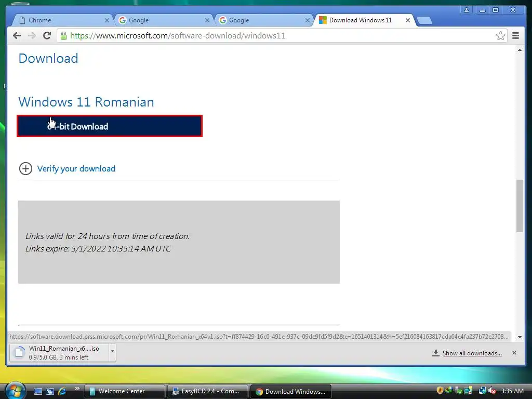This screenshot has height=399, width=532.
Task: Switch to EasyBCD 2.4 taskbar window
Action: [208, 391]
